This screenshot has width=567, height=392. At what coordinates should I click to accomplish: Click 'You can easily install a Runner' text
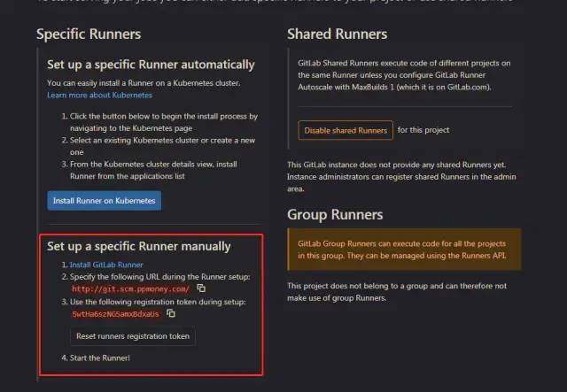coord(144,83)
